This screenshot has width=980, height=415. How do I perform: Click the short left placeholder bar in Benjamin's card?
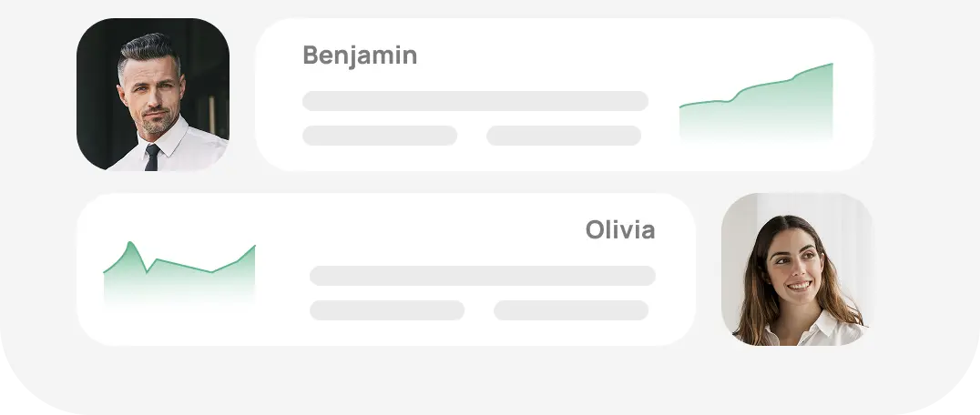tap(379, 136)
